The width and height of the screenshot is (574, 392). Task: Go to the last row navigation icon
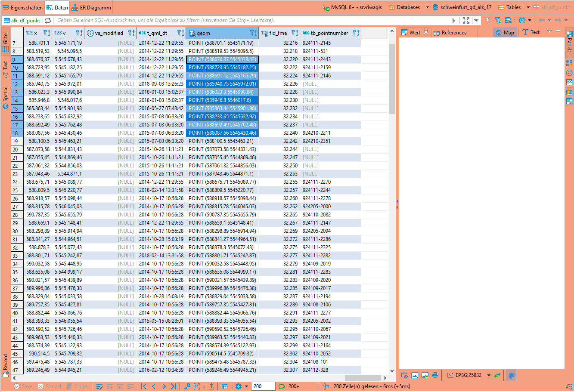point(174,386)
